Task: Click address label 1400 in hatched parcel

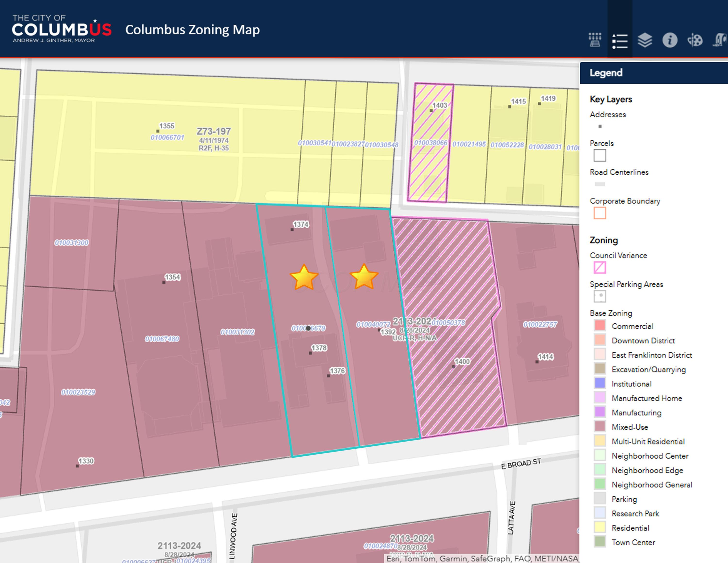Action: tap(462, 362)
